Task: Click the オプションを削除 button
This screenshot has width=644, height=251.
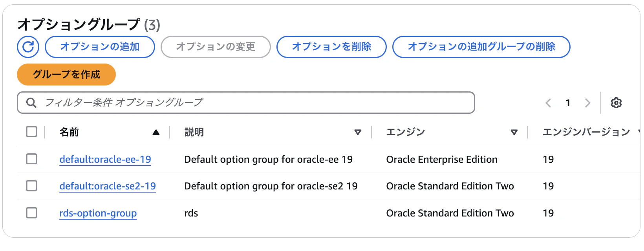Action: [x=331, y=47]
